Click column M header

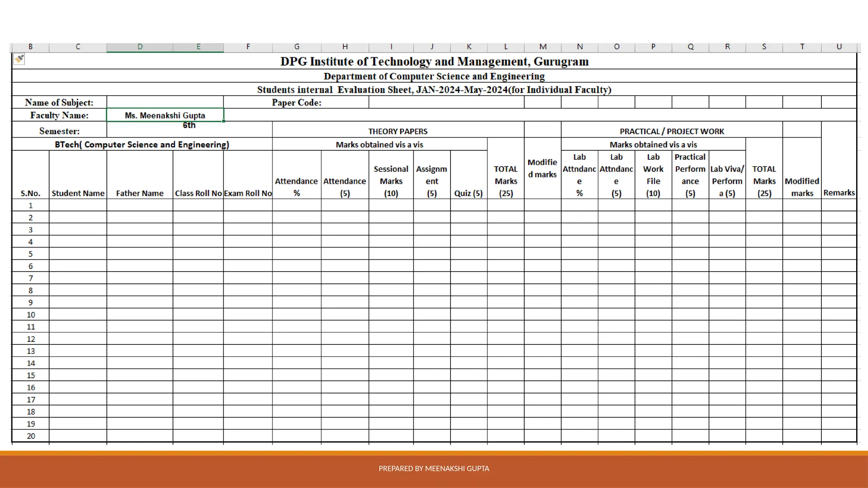[x=542, y=47]
